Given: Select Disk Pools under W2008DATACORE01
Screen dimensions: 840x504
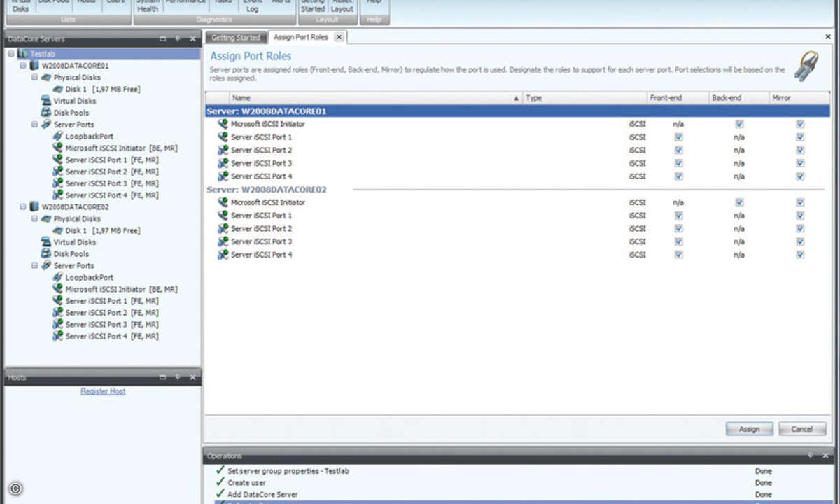Looking at the screenshot, I should [71, 113].
